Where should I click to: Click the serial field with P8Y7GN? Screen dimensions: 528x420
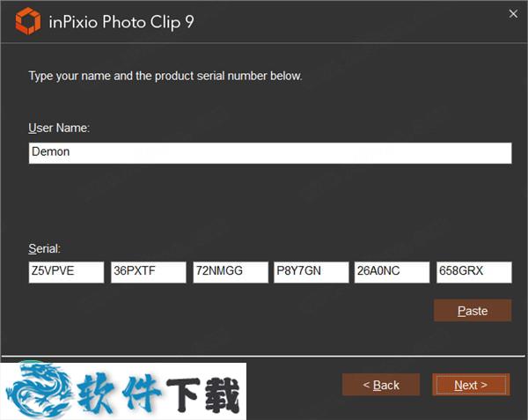pyautogui.click(x=311, y=272)
